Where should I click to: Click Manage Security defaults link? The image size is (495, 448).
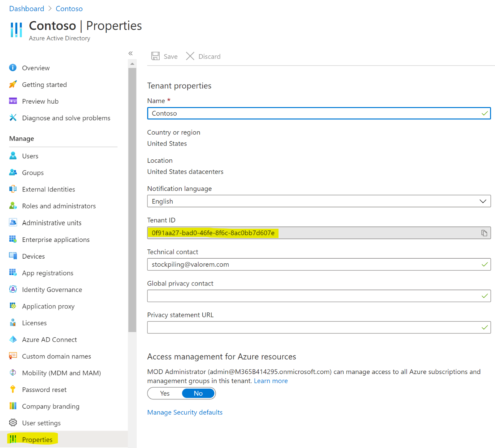pos(185,412)
